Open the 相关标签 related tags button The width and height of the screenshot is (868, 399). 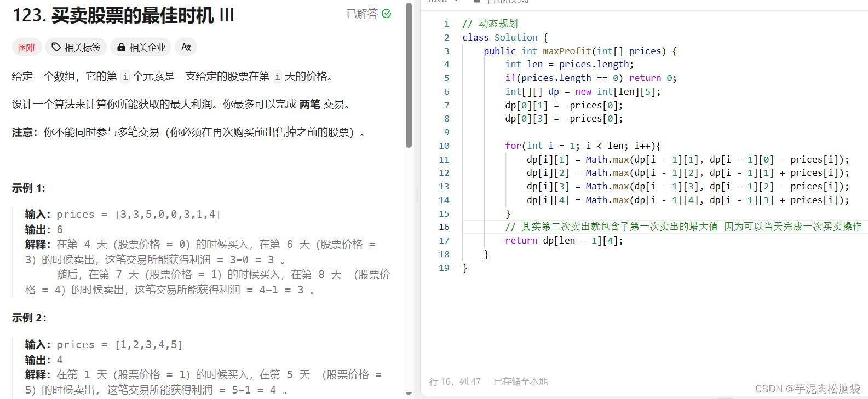coord(76,48)
